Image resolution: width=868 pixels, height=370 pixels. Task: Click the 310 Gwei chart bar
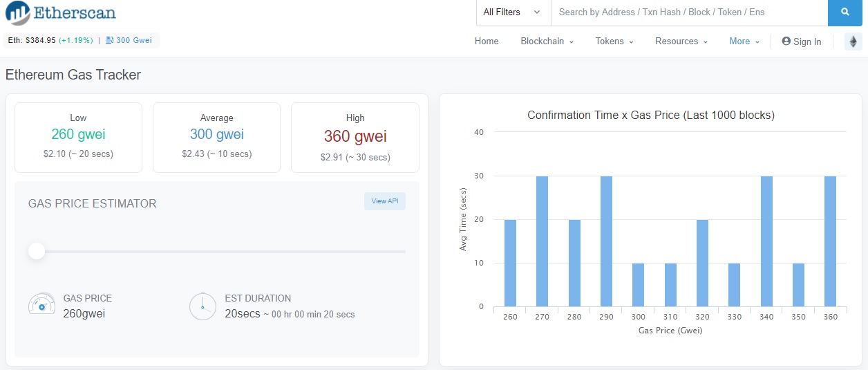(670, 285)
